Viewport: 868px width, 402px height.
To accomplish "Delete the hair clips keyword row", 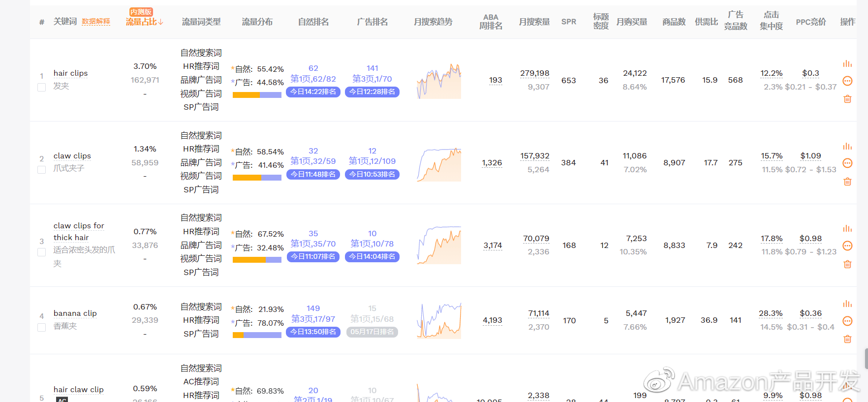I will coord(847,99).
